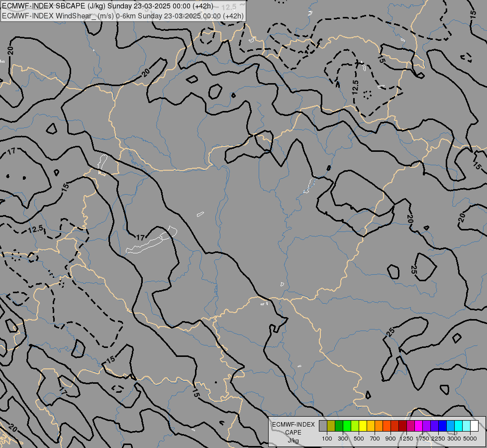Choose the bright magenta legend swatch
The image size is (487, 448).
(x=419, y=426)
